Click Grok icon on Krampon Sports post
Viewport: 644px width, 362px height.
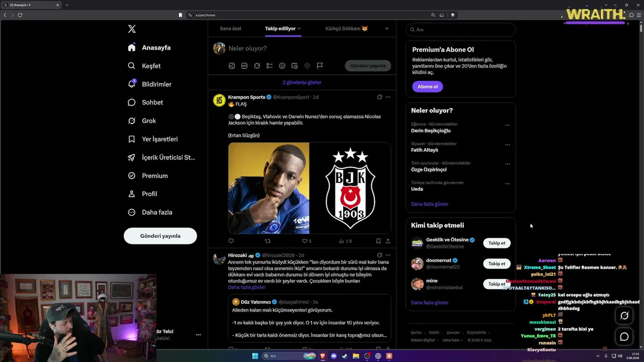click(x=380, y=97)
